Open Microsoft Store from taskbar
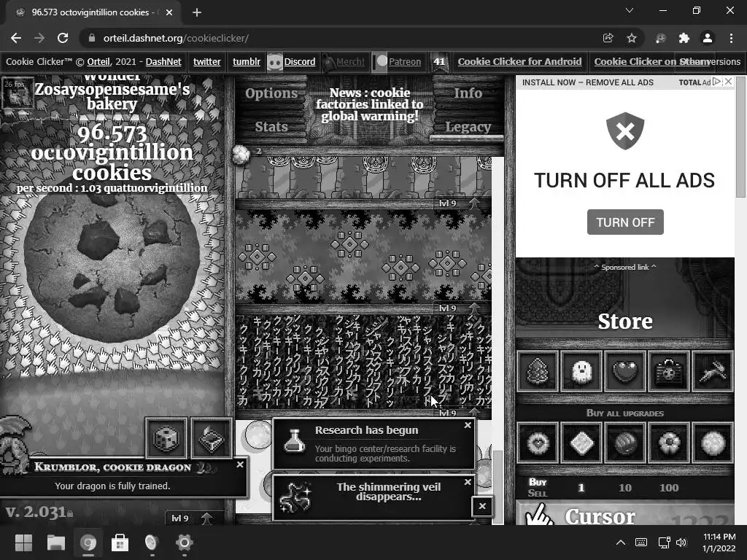Image resolution: width=747 pixels, height=560 pixels. pyautogui.click(x=120, y=542)
